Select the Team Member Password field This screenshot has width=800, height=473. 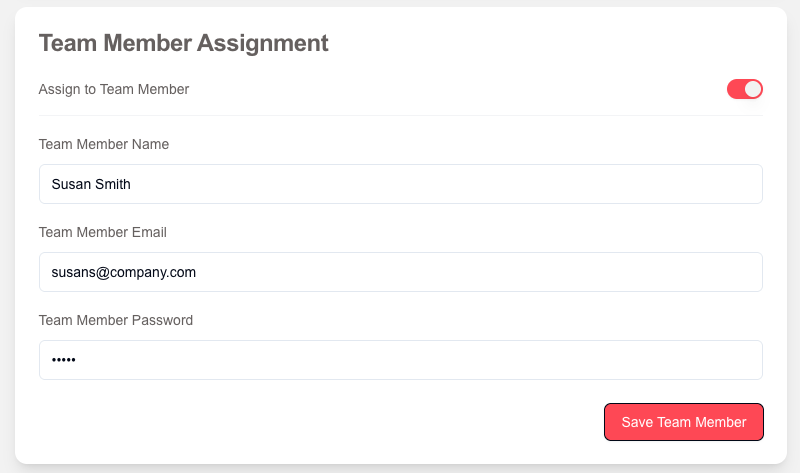click(400, 360)
